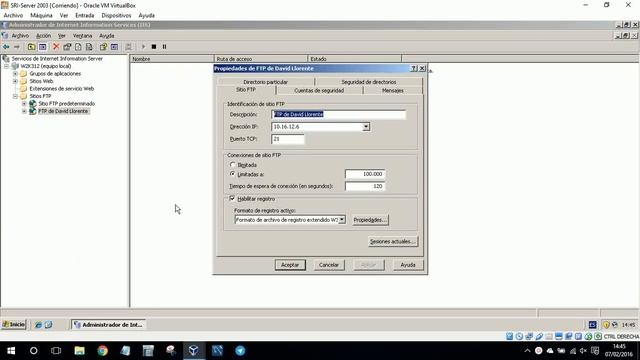Select Limitadas a radio button

(x=233, y=174)
